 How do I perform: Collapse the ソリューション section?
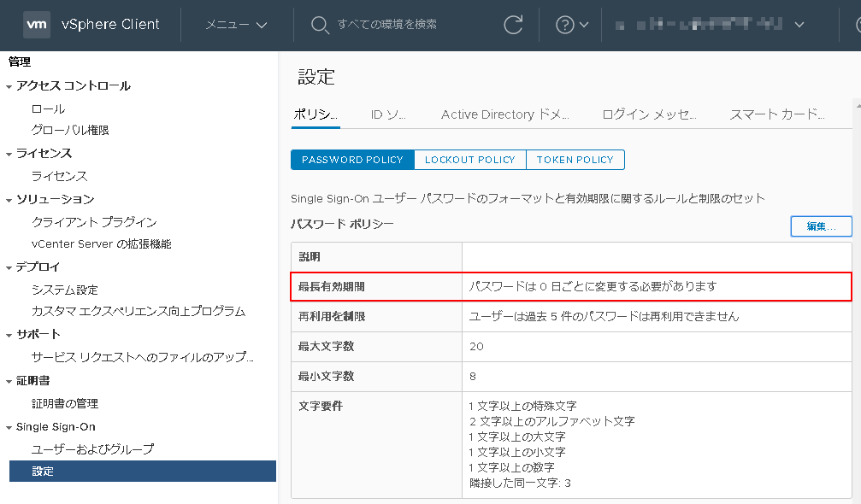(9, 200)
